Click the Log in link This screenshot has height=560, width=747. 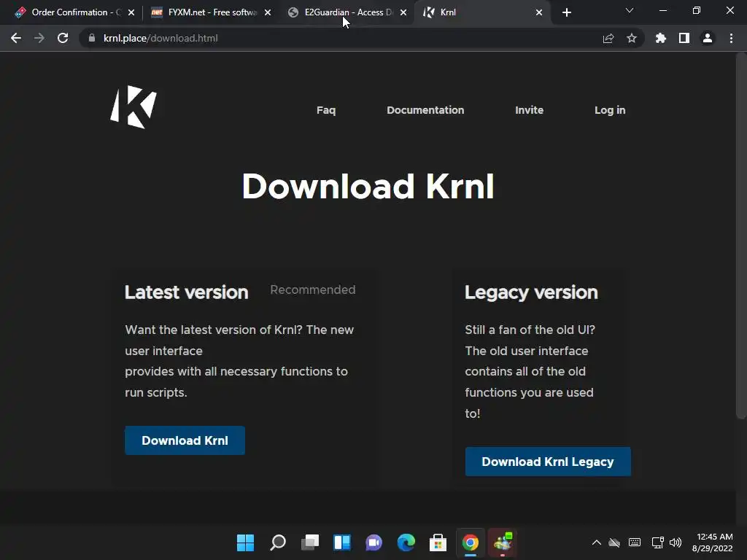tap(610, 110)
